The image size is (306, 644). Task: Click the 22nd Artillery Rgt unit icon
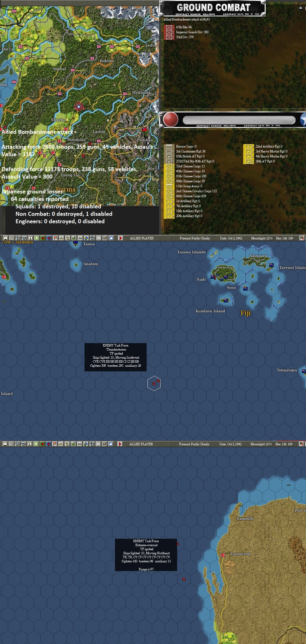click(x=249, y=147)
